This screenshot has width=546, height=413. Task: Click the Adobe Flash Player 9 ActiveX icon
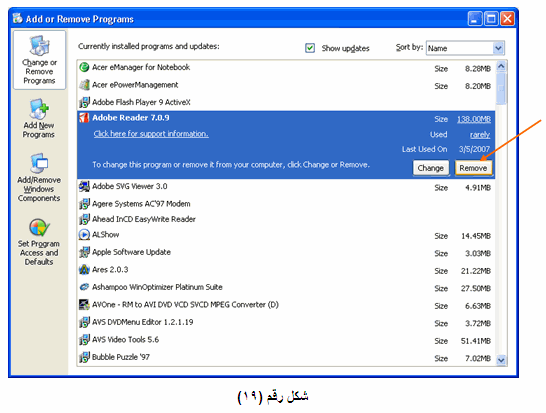(84, 102)
